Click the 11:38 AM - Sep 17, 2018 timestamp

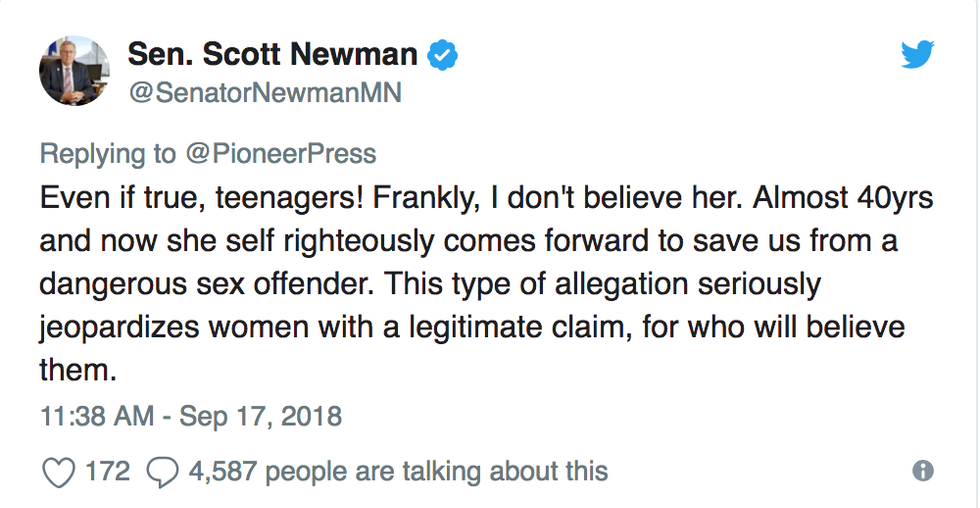[x=191, y=415]
